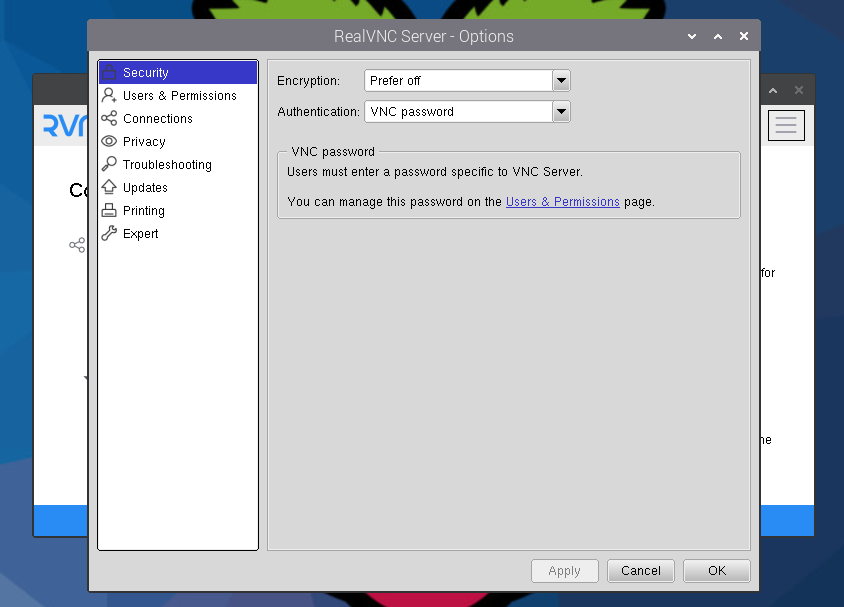Screen dimensions: 844x607
Task: Click the Troubleshooting magnifier icon
Action: [109, 164]
